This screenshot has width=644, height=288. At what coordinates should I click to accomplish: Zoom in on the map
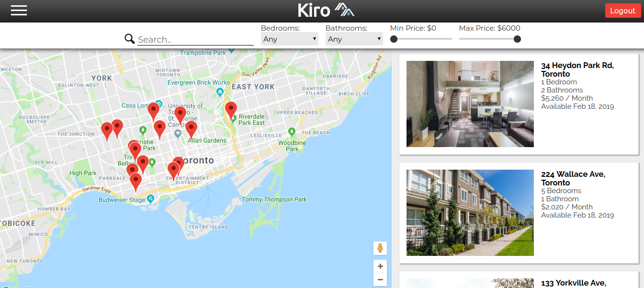(380, 266)
